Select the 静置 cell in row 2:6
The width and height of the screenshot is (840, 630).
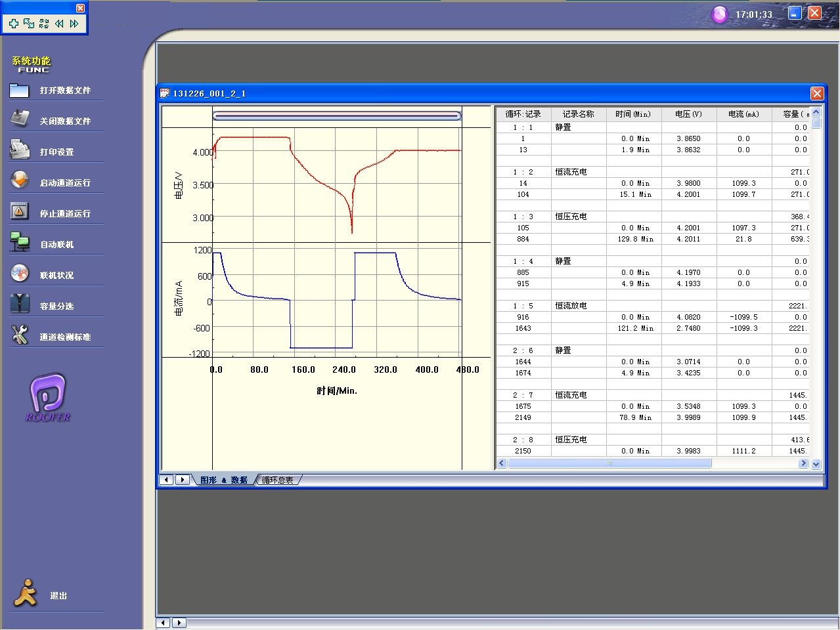[x=579, y=350]
